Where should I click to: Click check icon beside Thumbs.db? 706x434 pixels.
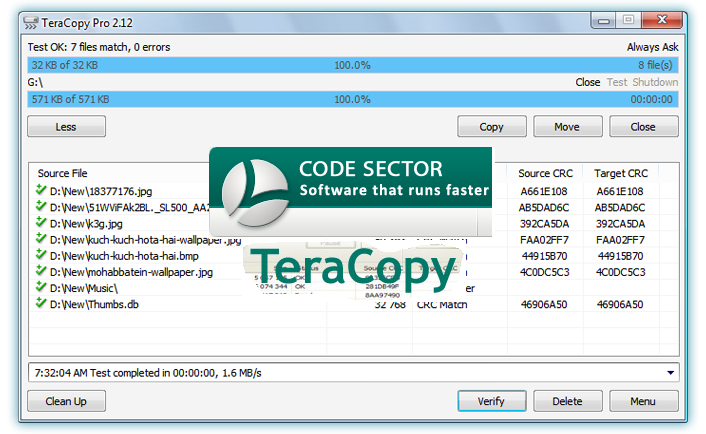click(x=41, y=303)
